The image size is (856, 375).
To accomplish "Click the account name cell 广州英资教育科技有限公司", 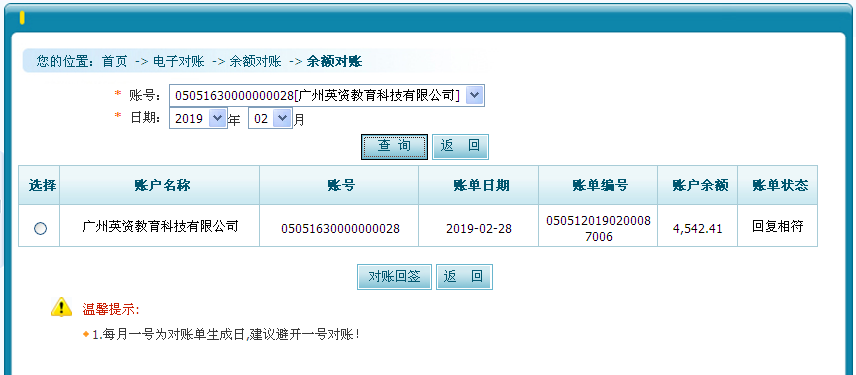I will [160, 226].
